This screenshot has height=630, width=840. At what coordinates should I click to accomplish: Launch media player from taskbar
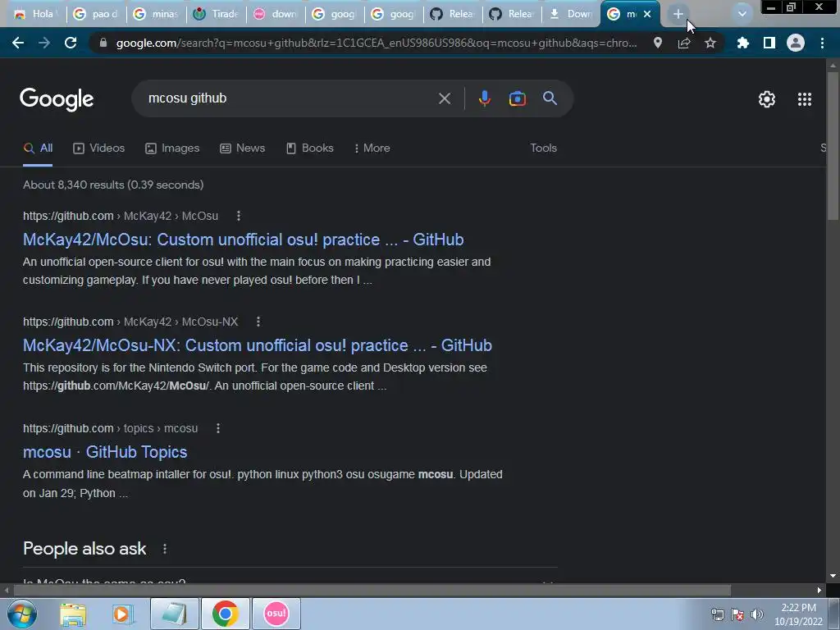point(122,614)
